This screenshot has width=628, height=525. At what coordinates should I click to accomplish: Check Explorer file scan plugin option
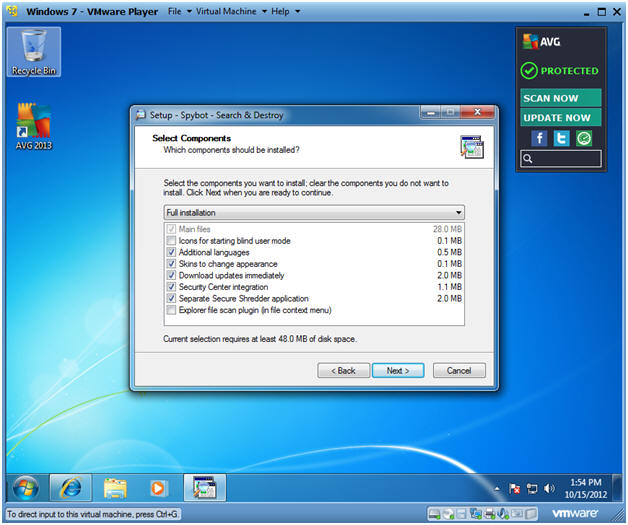click(171, 310)
